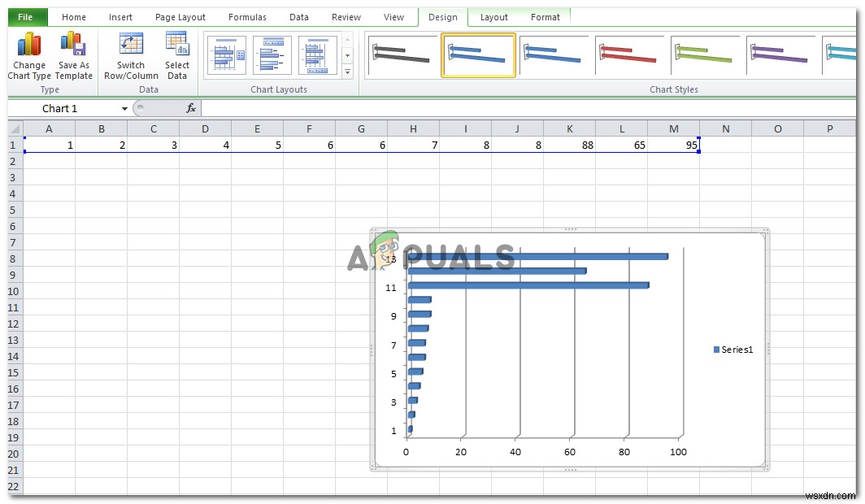This screenshot has width=865, height=504.
Task: Click cell L1 containing 65
Action: (621, 145)
